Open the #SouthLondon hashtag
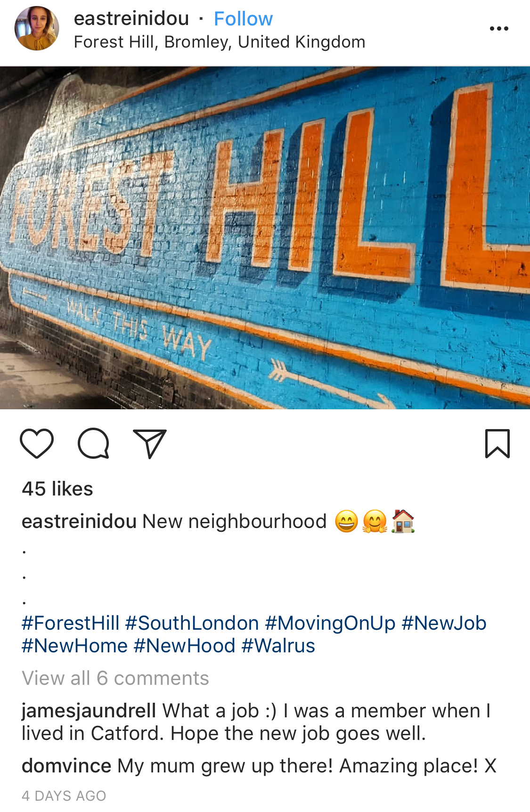 pyautogui.click(x=192, y=623)
